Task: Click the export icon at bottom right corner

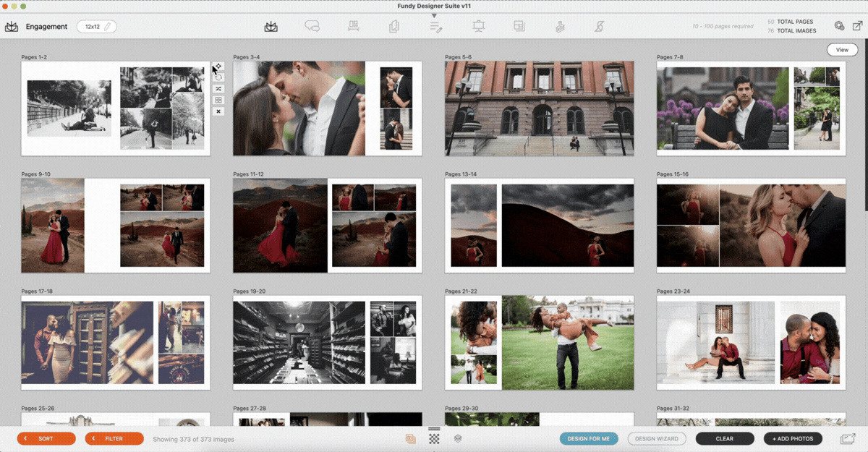Action: pos(848,439)
